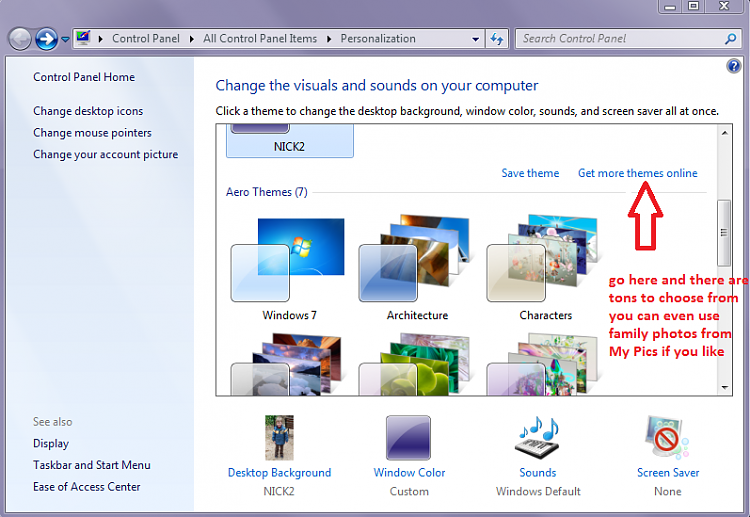
Task: Click the Window Color swatch icon
Action: [408, 438]
